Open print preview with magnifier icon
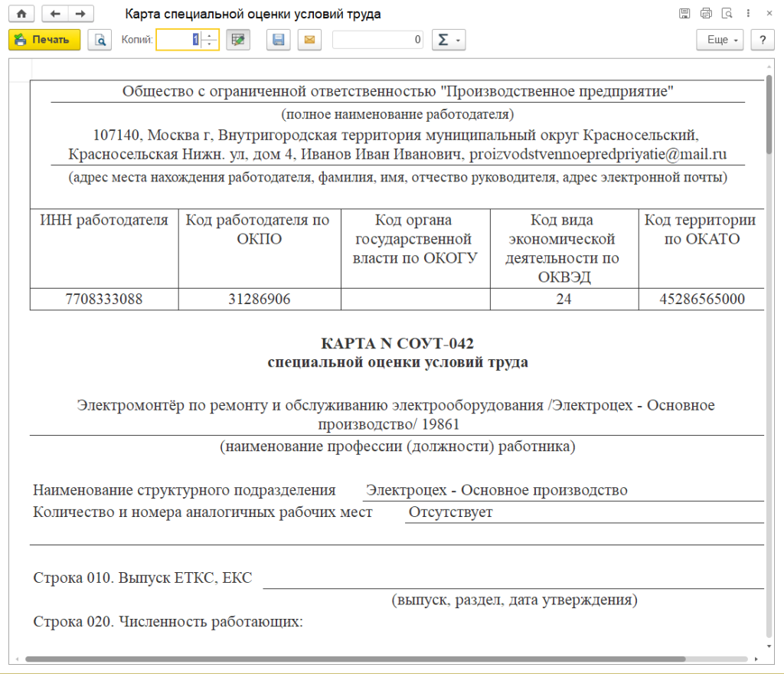Image resolution: width=784 pixels, height=674 pixels. click(x=100, y=40)
